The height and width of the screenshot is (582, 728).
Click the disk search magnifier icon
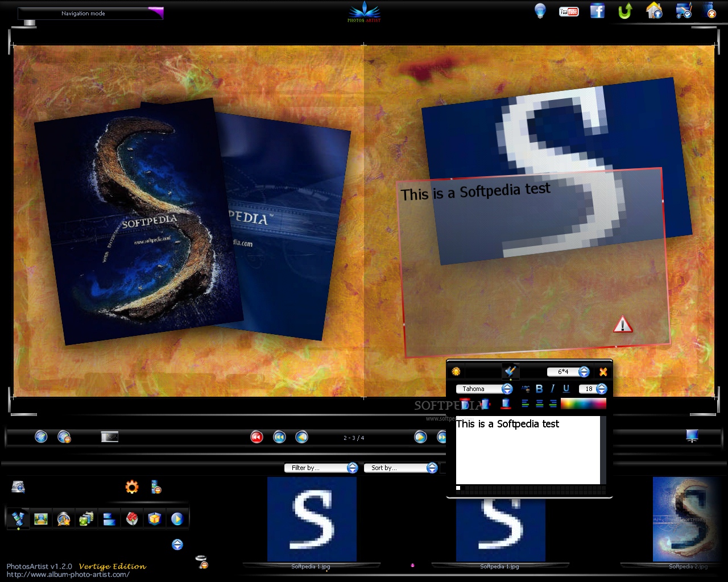[x=18, y=487]
